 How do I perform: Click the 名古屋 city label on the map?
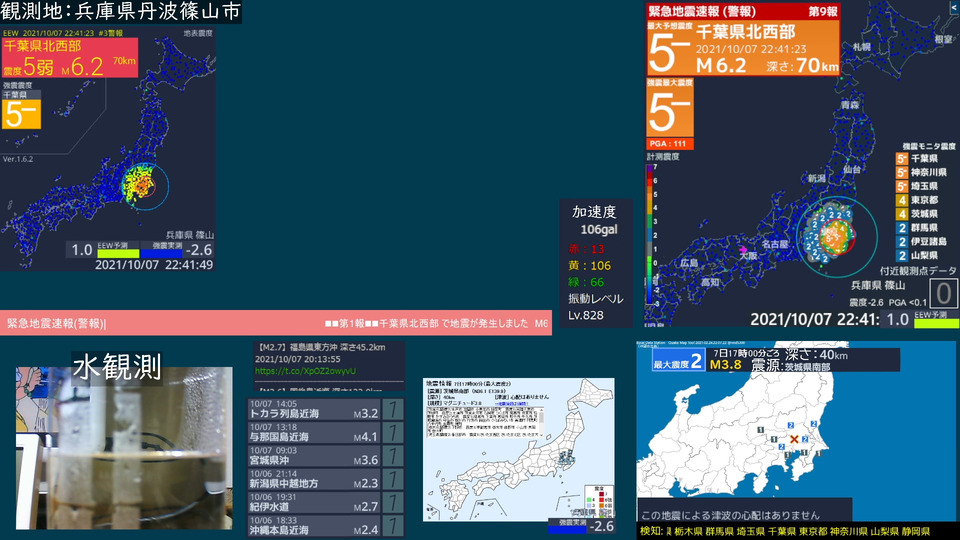(x=774, y=244)
